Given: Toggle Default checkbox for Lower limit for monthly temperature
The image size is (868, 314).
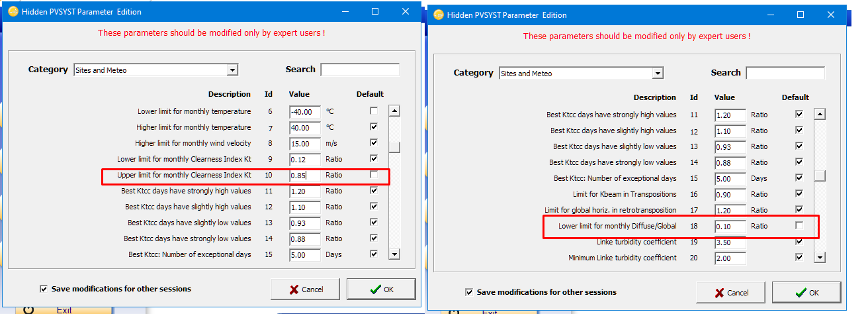Looking at the screenshot, I should point(374,111).
